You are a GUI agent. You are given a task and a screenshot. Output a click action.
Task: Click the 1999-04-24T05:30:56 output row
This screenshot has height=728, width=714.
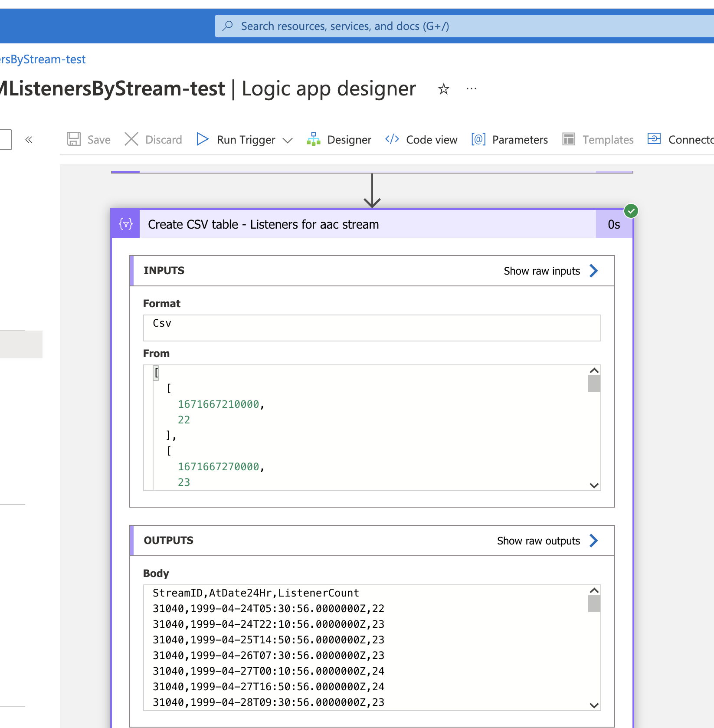[269, 609]
